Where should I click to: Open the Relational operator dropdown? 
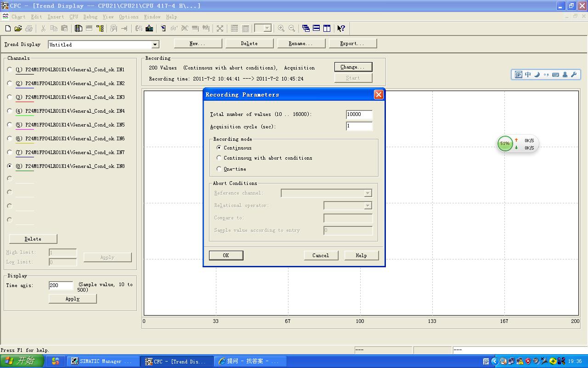tap(367, 206)
